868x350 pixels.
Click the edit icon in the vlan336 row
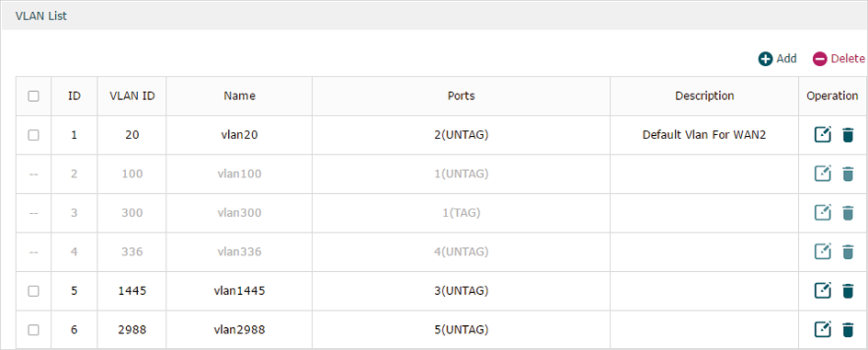coord(823,252)
